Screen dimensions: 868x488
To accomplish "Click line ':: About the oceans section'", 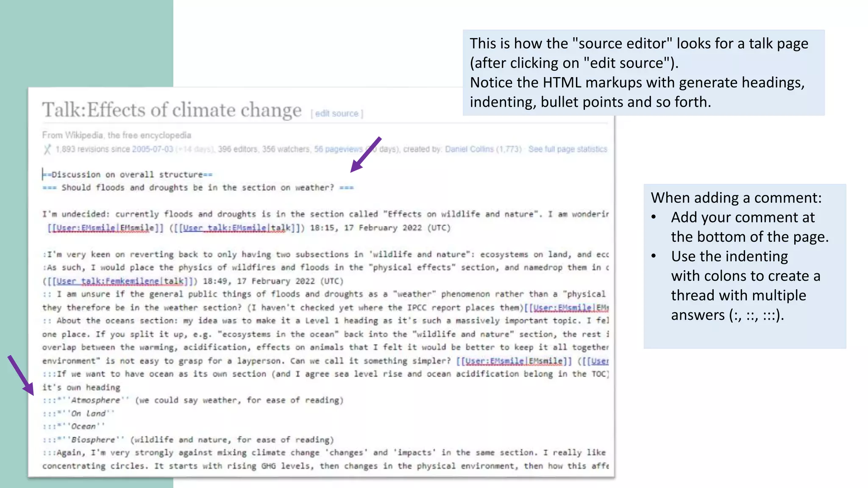I will click(325, 321).
